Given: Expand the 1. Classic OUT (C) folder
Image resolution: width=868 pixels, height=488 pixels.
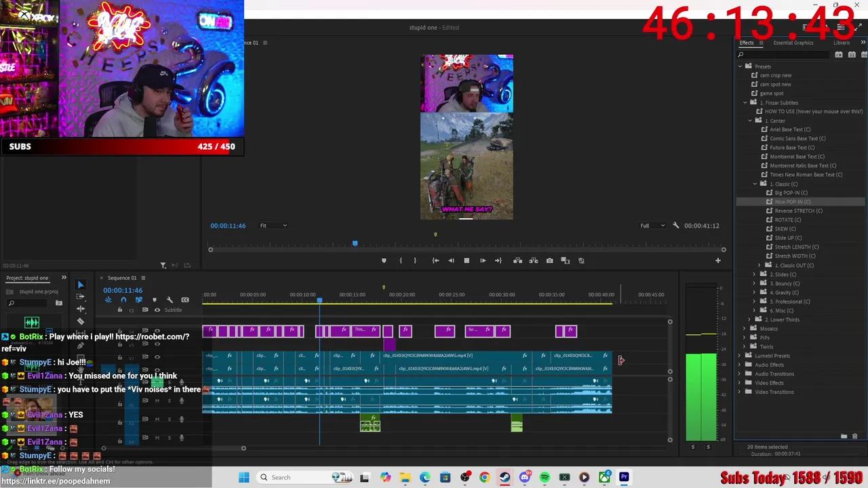Looking at the screenshot, I should pos(759,265).
